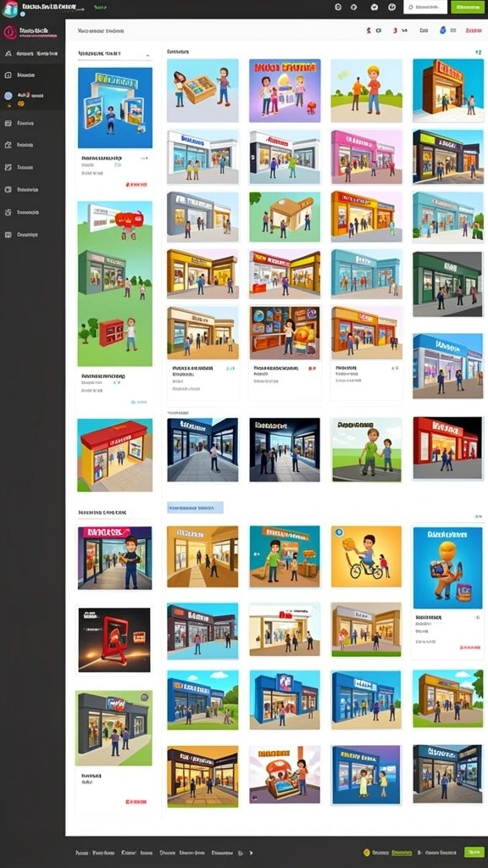Screen dimensions: 488x868
Task: Click the red dollar icon in the content header
Action: tap(369, 31)
